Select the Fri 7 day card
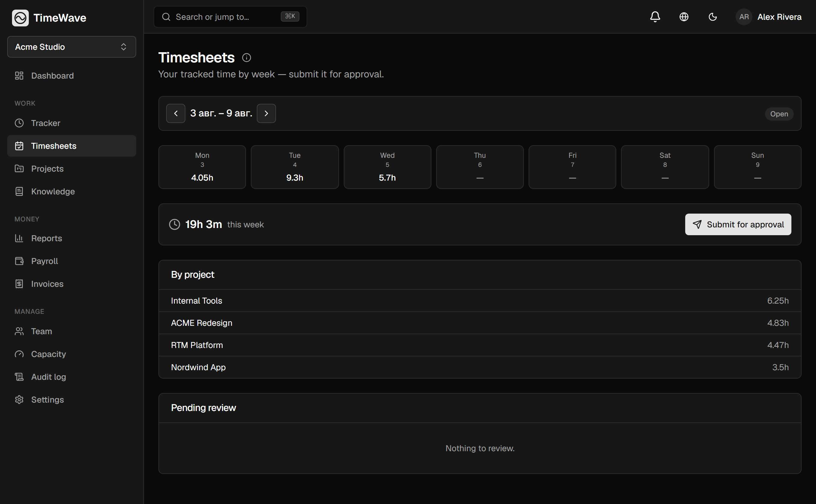This screenshot has height=504, width=816. click(572, 167)
